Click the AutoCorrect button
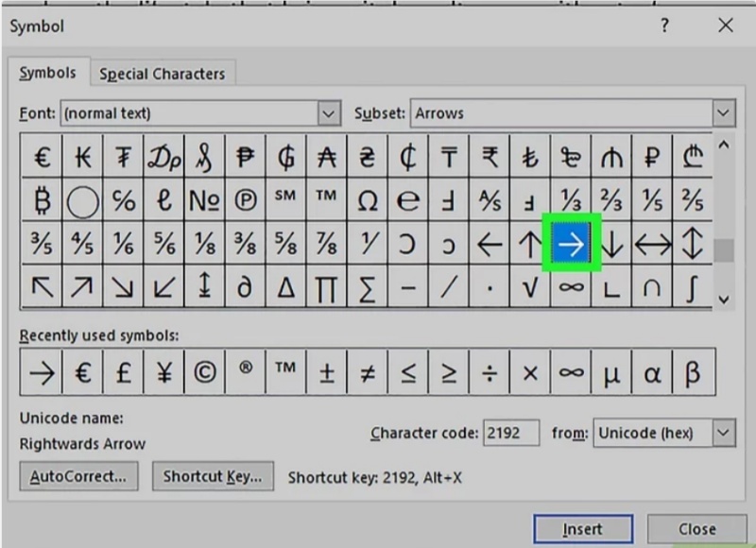The image size is (756, 548). (77, 476)
